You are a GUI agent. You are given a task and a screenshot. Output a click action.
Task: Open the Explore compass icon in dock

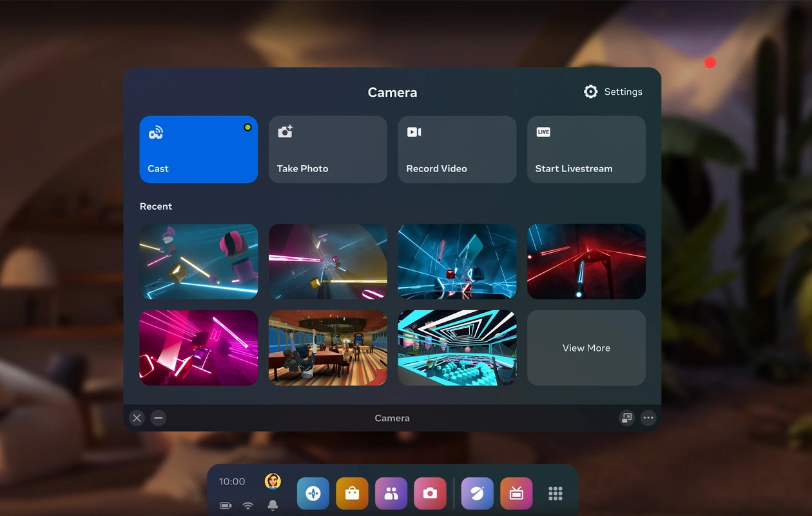[313, 493]
